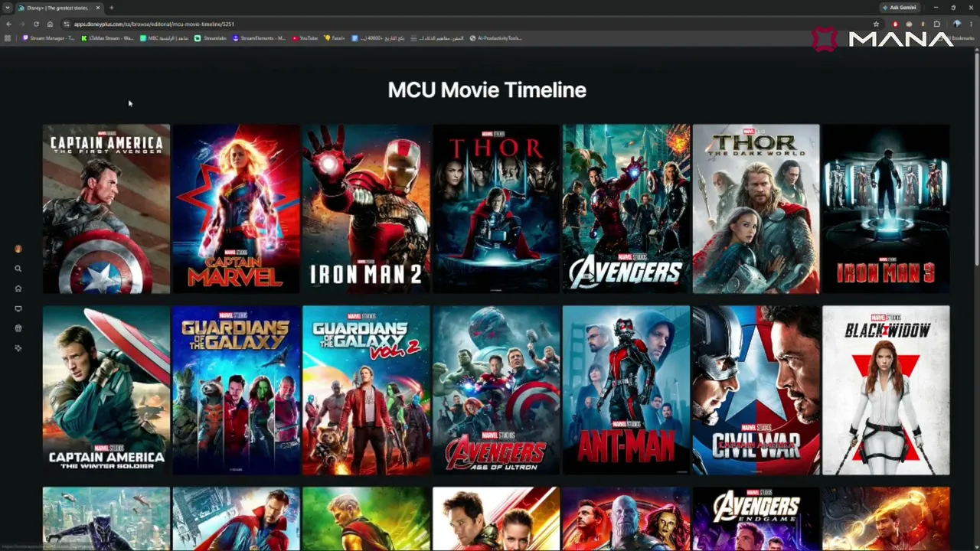Close the Disney+ browser tab

coord(98,8)
